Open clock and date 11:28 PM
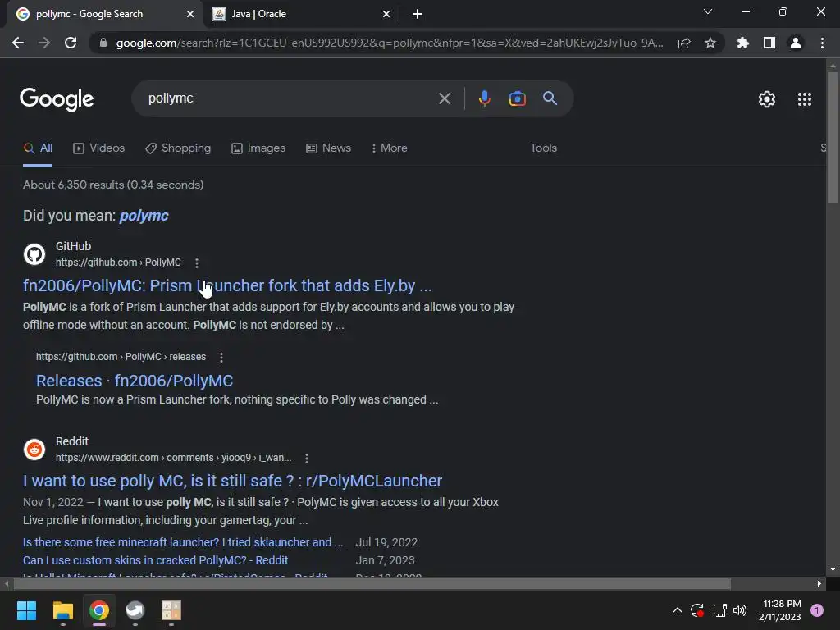This screenshot has width=840, height=630. 781,610
